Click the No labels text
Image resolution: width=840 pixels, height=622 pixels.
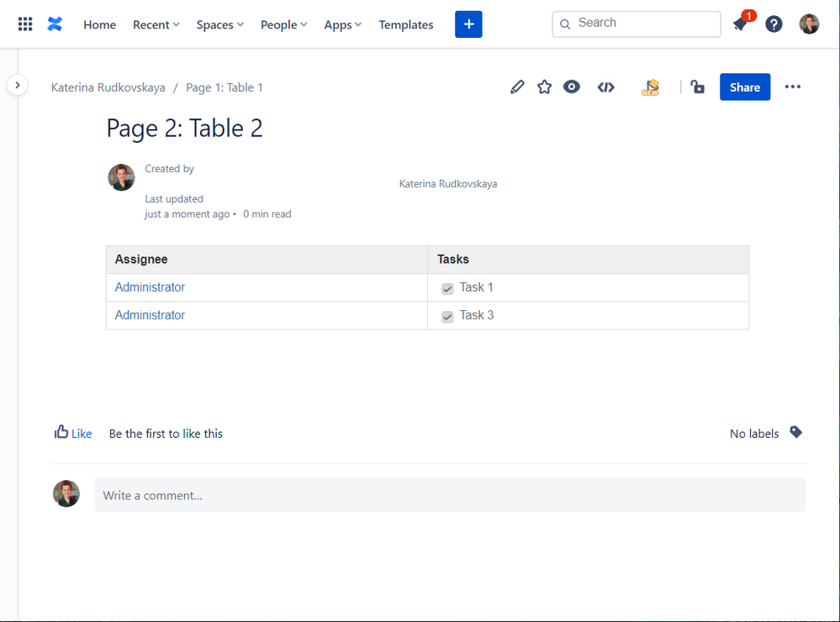point(754,434)
